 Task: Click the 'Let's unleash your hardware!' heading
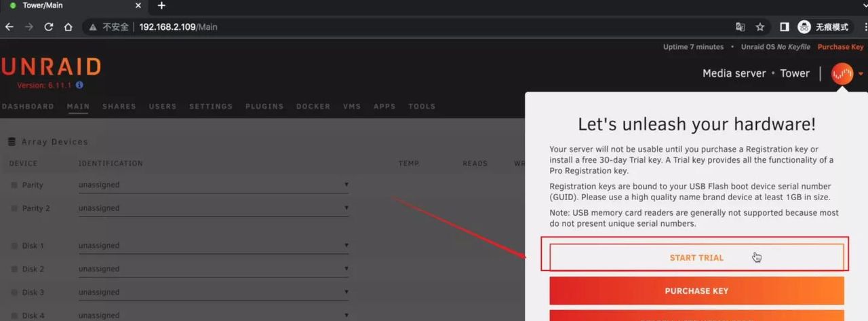coord(696,124)
